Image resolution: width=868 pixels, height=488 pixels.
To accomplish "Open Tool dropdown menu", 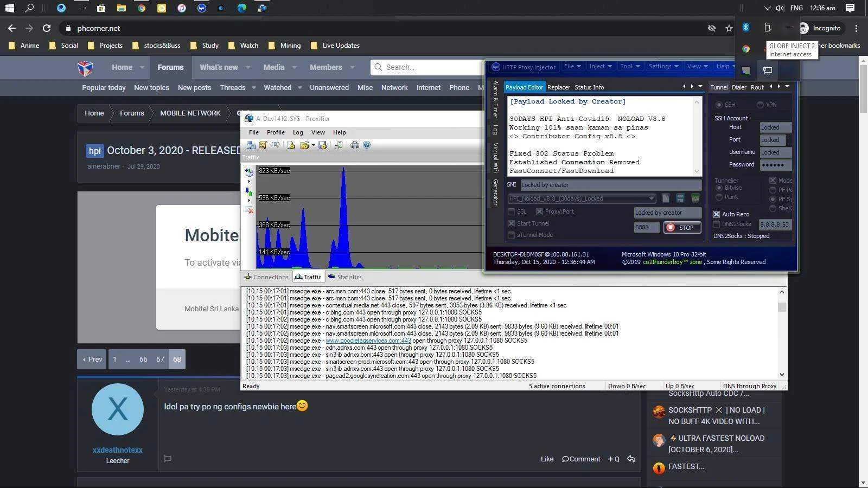I will (x=630, y=66).
